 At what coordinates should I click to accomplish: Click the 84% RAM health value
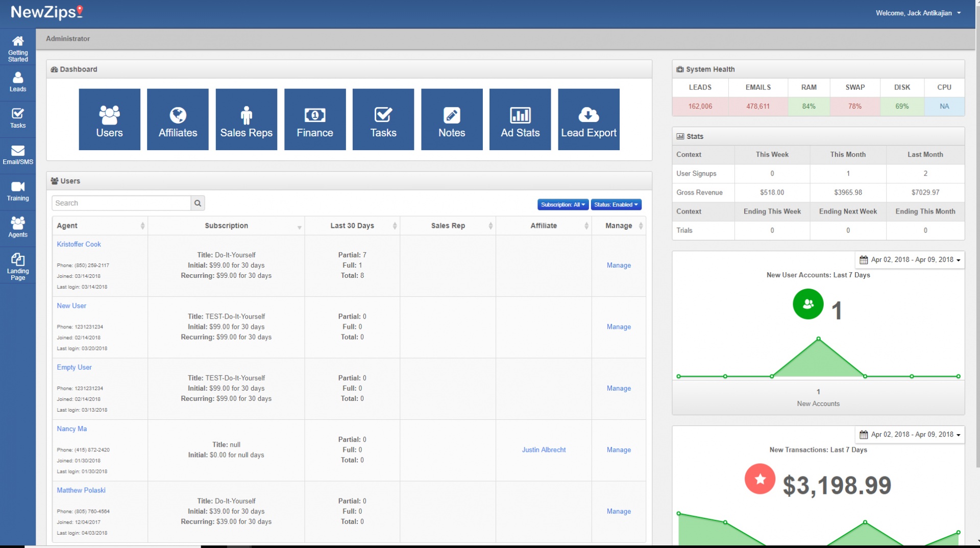[x=808, y=106]
